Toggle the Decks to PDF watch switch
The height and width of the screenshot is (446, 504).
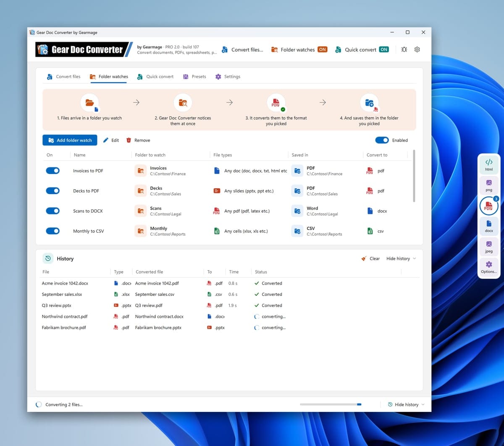tap(52, 191)
